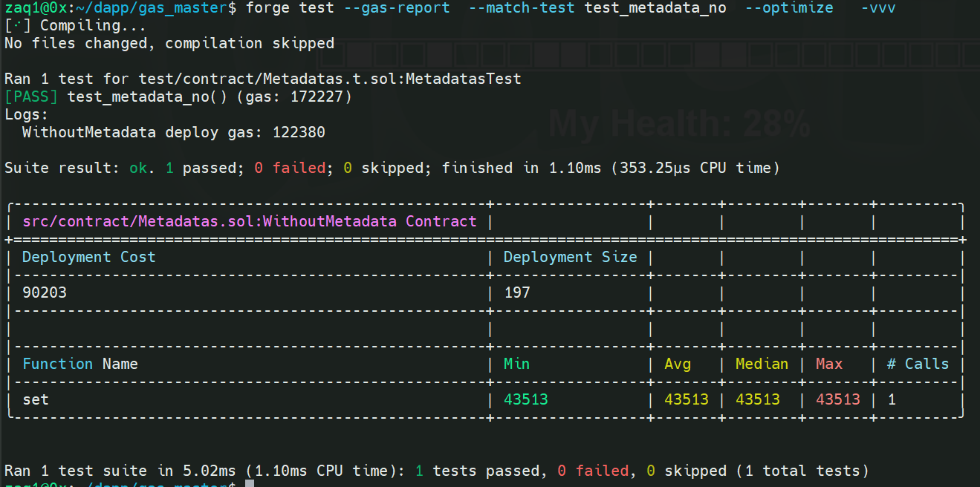Click the Function Name column header
The image size is (980, 487).
(x=80, y=364)
